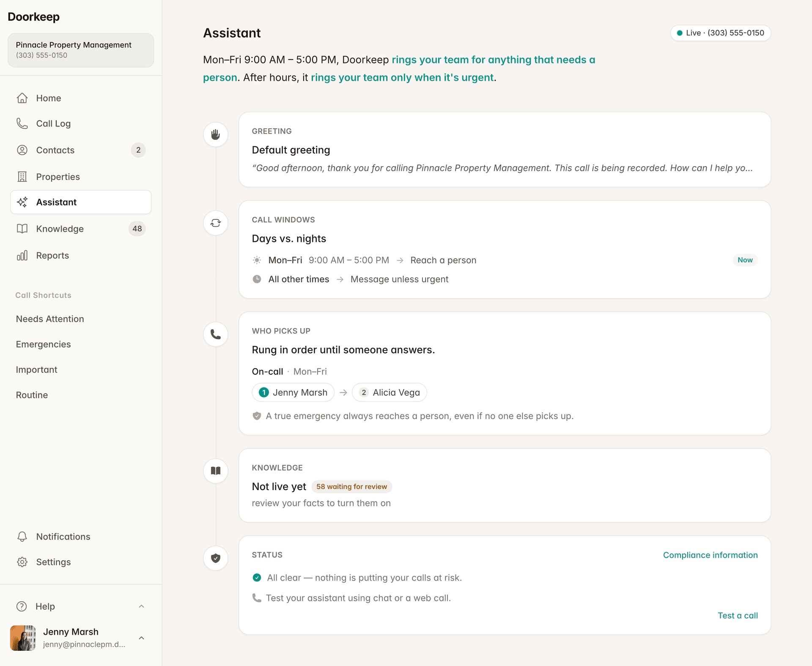Open the Home page from sidebar
Image resolution: width=812 pixels, height=666 pixels.
pos(81,98)
